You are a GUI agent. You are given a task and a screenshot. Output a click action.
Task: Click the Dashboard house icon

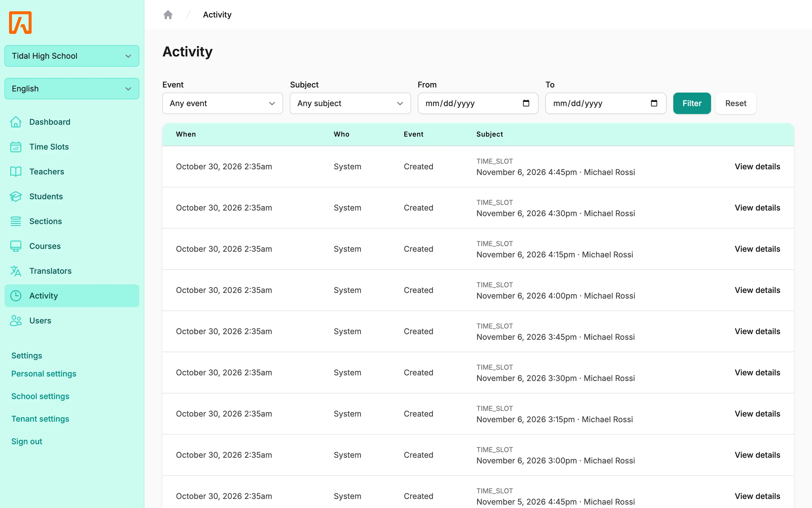16,122
